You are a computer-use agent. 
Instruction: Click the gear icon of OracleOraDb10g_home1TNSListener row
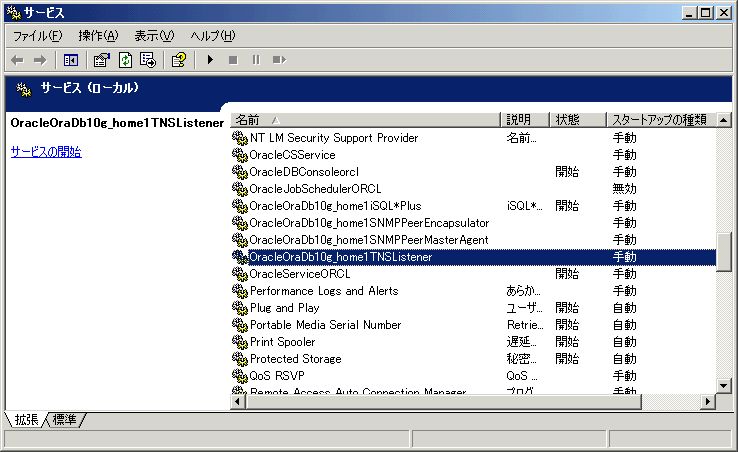[x=240, y=257]
